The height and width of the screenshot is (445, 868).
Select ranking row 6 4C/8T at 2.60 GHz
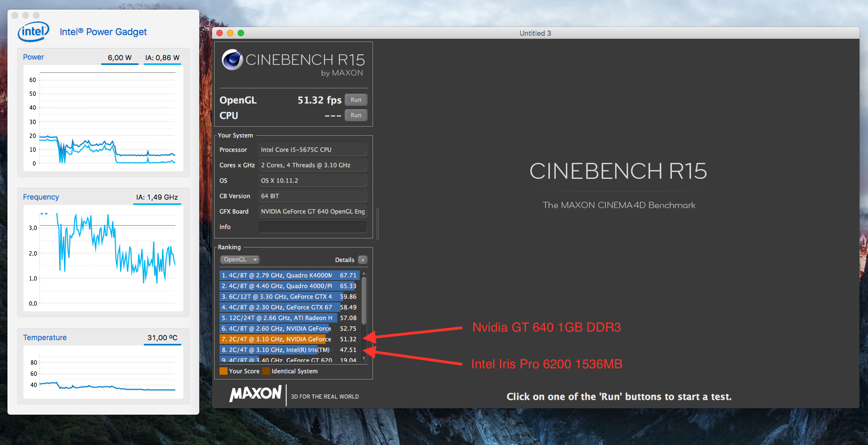289,328
